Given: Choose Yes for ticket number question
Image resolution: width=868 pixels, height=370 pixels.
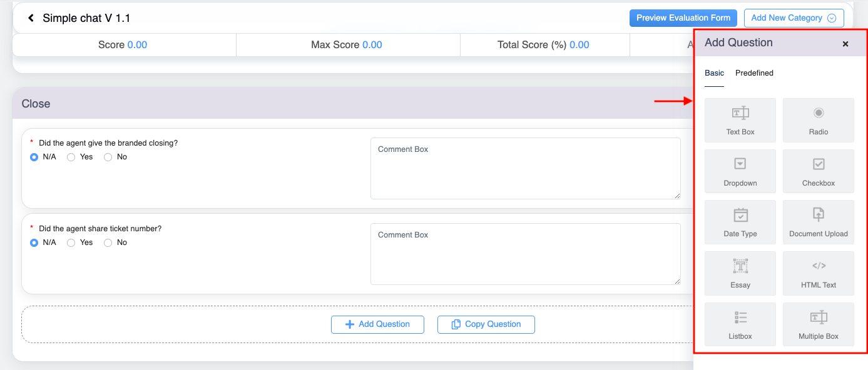Looking at the screenshot, I should 71,242.
